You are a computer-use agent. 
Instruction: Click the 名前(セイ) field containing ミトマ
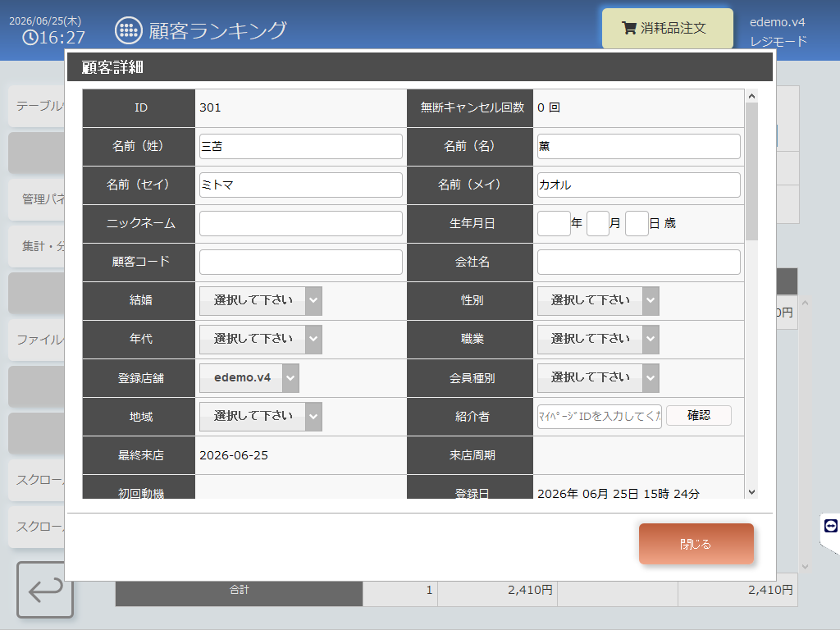300,185
